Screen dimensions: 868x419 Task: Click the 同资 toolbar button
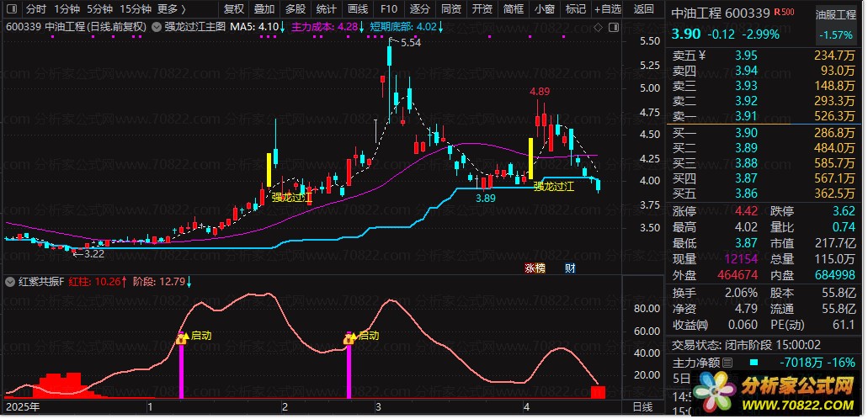451,9
